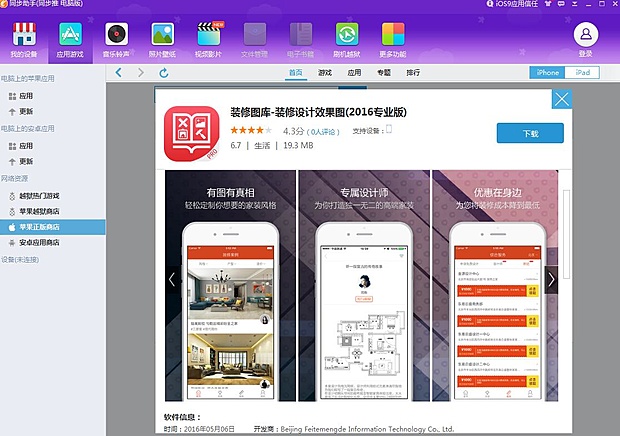The image size is (620, 436).
Task: Click the blue 下载 (Download) button
Action: 530,133
